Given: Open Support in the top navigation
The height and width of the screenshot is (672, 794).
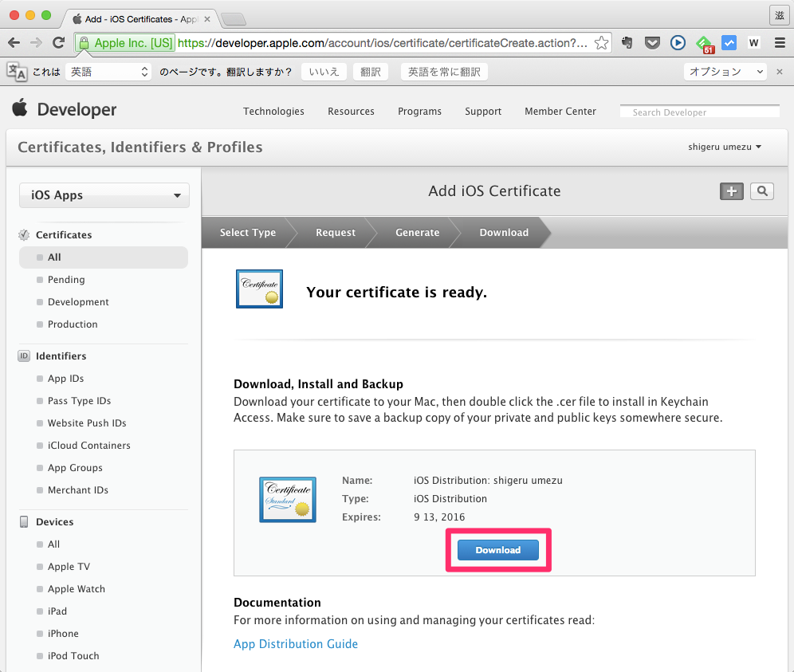Looking at the screenshot, I should tap(483, 112).
